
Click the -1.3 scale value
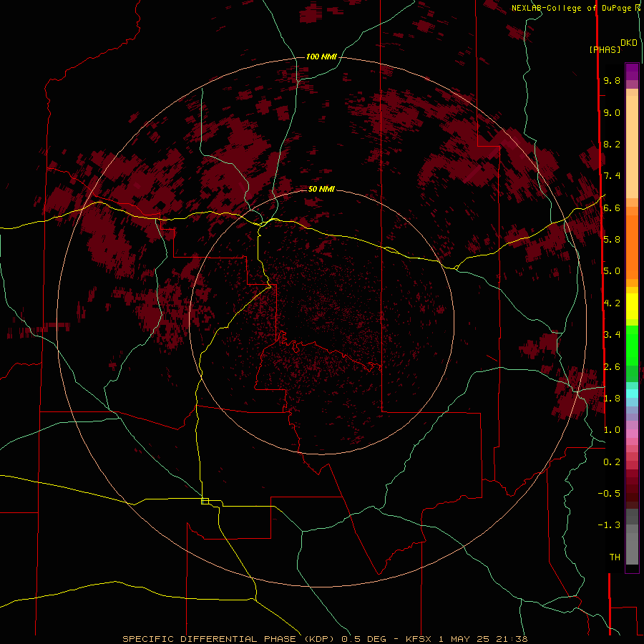609,525
